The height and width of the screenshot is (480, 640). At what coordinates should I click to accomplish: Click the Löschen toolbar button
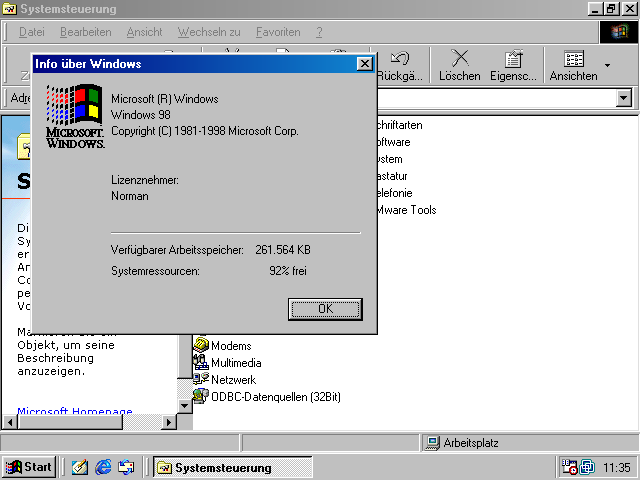pyautogui.click(x=459, y=66)
